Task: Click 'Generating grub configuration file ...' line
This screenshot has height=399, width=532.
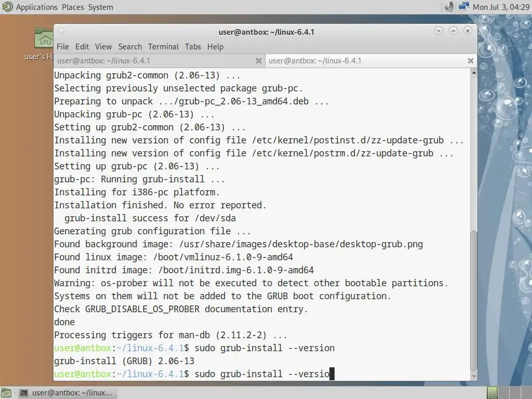Action: tap(152, 231)
